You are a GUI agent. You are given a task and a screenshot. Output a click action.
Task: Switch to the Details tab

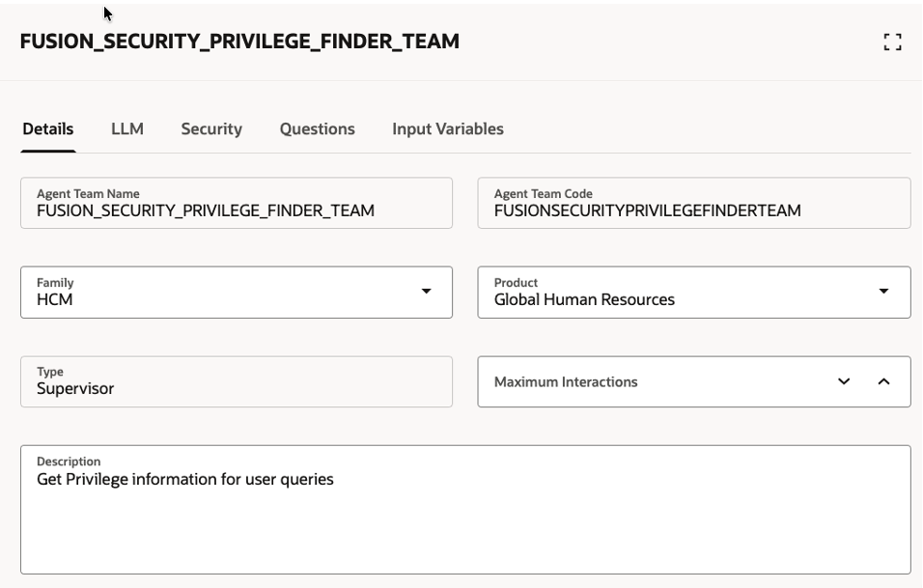click(x=47, y=128)
